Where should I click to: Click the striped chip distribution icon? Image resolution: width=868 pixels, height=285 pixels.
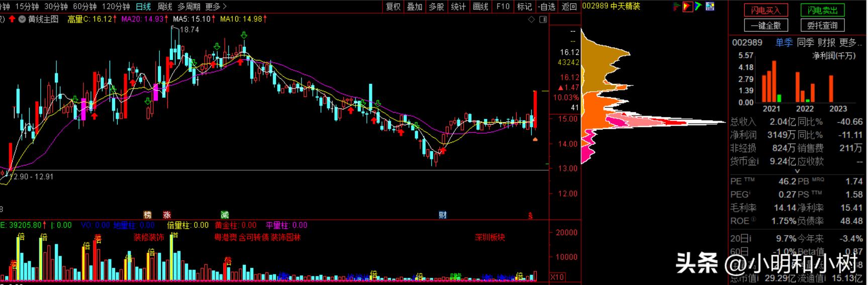tap(676, 7)
